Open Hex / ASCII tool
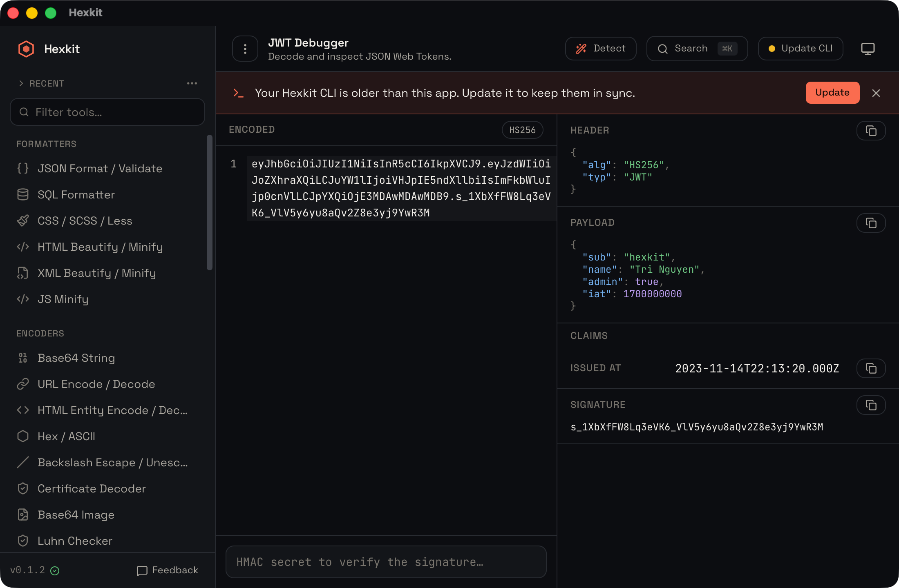899x588 pixels. pyautogui.click(x=107, y=436)
